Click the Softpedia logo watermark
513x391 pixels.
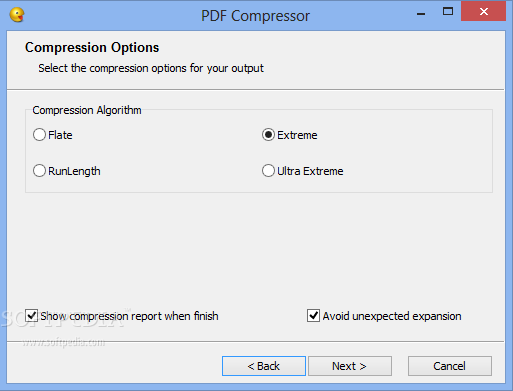63,318
